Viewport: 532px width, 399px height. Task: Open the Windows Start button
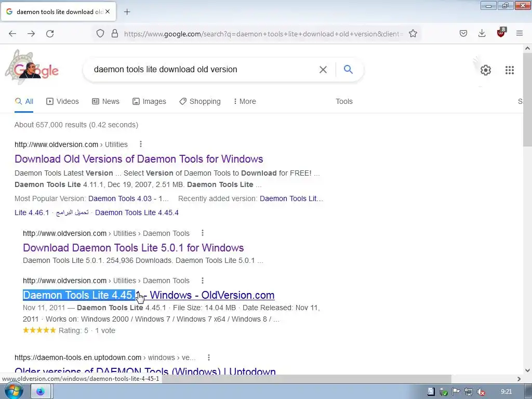[14, 391]
